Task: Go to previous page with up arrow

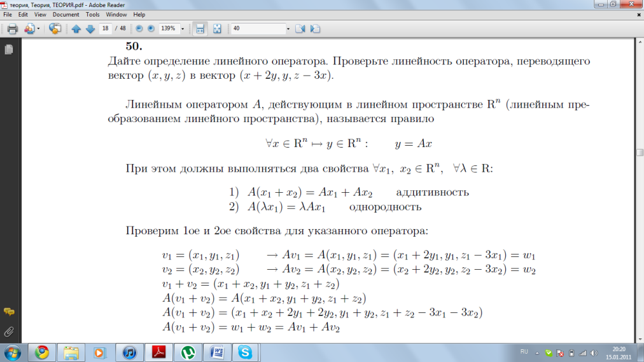Action: click(x=76, y=29)
